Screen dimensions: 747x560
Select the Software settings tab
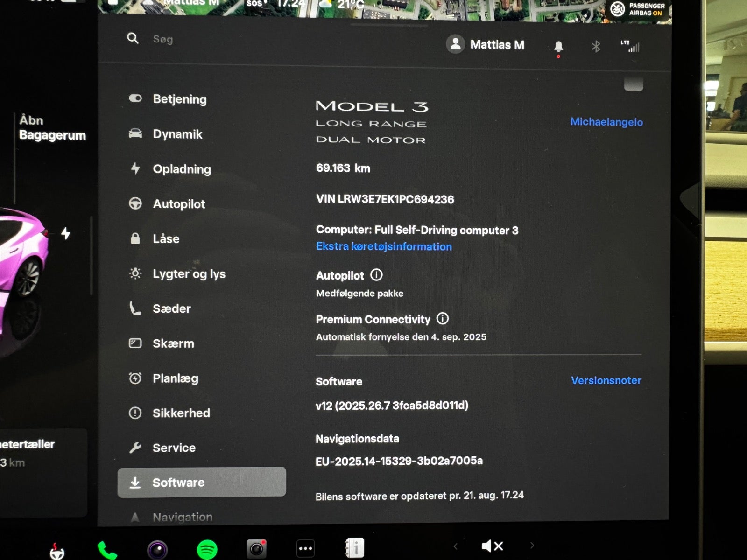[201, 482]
